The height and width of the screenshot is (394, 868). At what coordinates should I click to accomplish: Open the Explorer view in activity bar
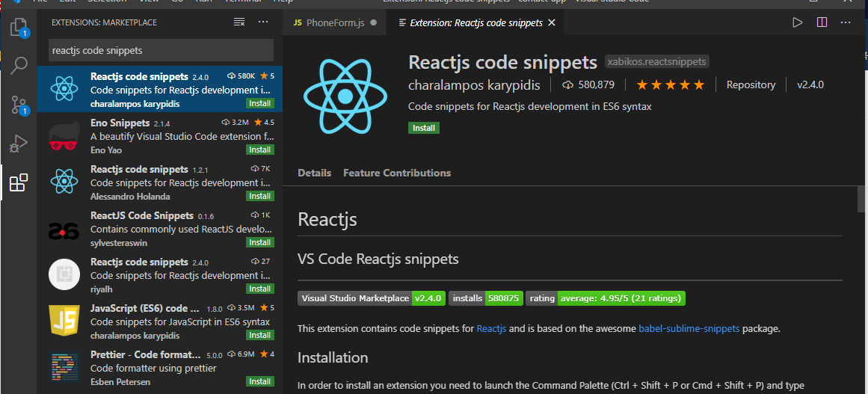tap(18, 27)
